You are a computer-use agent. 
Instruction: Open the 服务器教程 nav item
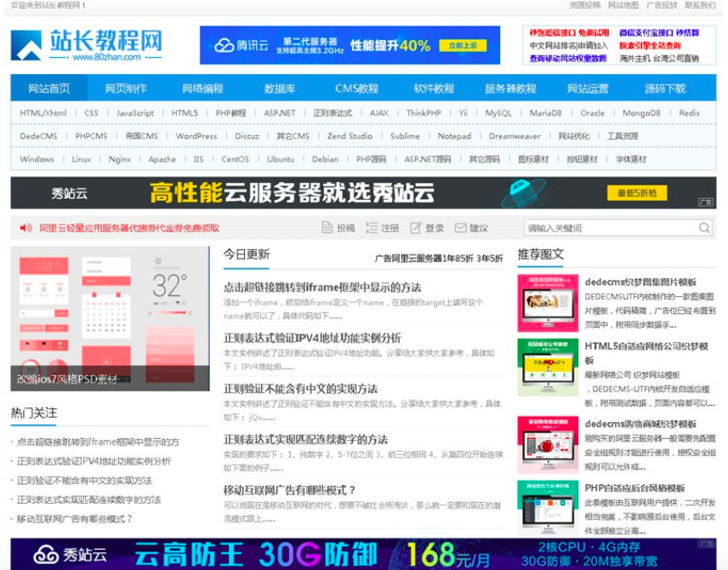click(x=510, y=88)
